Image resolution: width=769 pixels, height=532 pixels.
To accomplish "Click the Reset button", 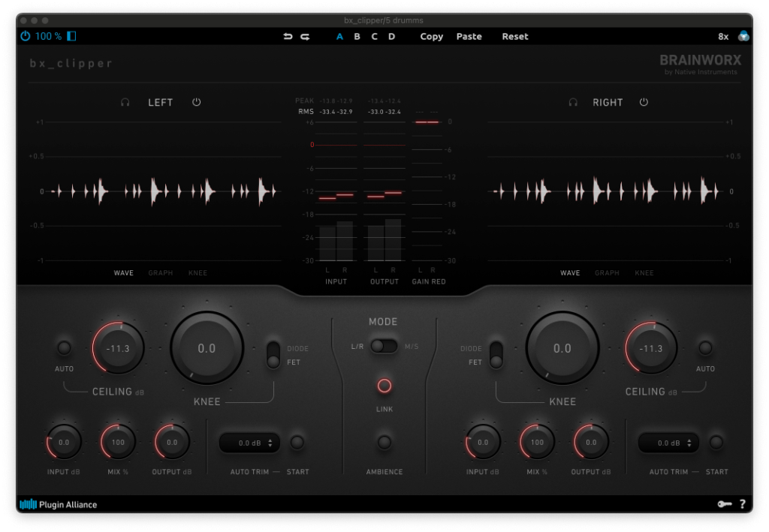I will click(515, 36).
